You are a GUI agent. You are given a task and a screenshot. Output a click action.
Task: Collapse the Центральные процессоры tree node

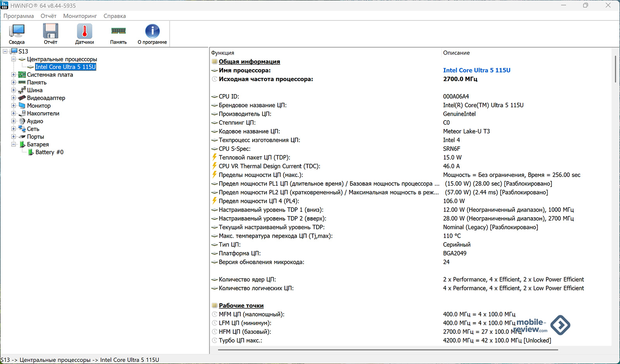14,59
